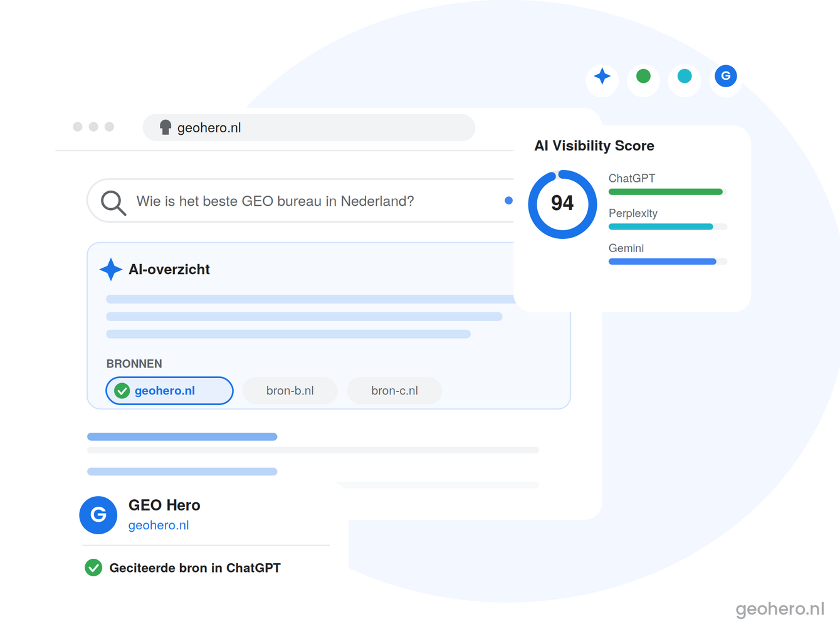This screenshot has height=634, width=840.
Task: Select the green dot icon above the score card
Action: point(643,77)
